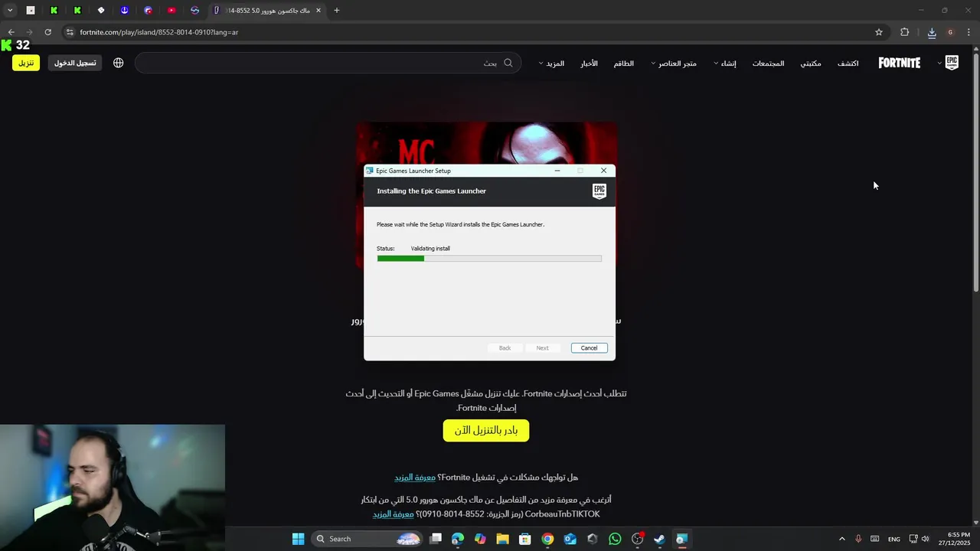Show hidden system tray icons

pos(841,539)
